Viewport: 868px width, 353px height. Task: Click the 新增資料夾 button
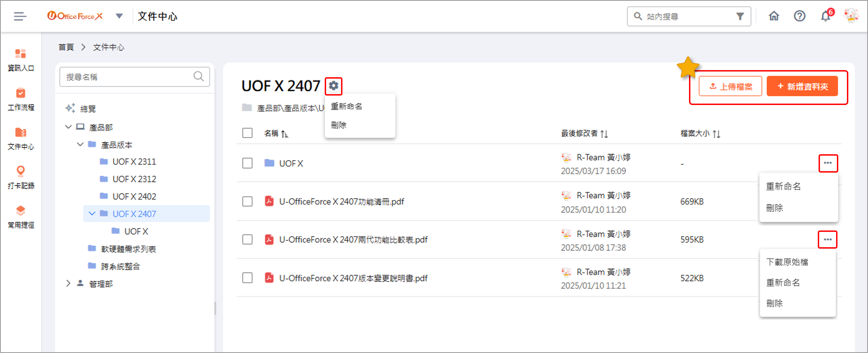(802, 86)
